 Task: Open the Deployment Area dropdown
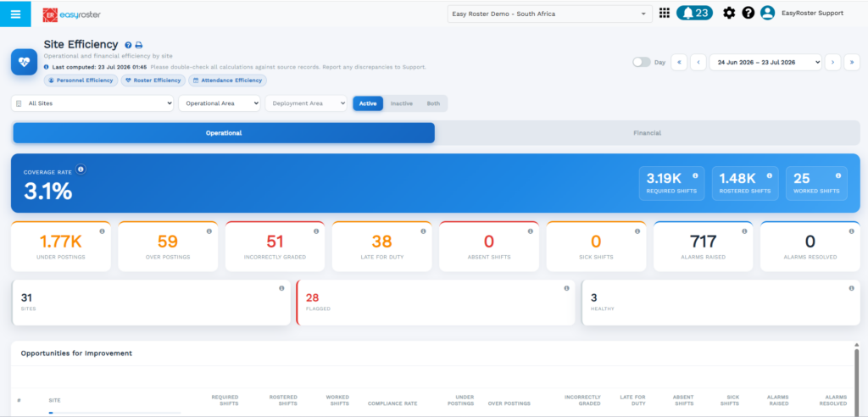(x=306, y=103)
